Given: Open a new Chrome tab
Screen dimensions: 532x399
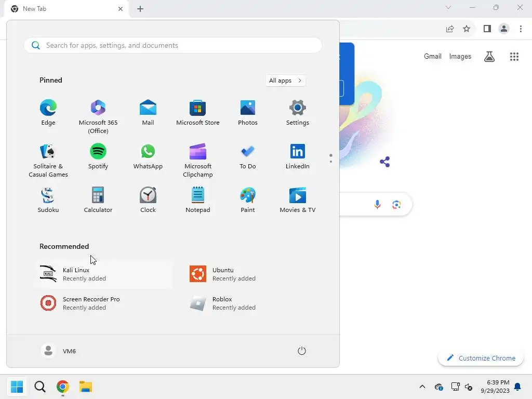Looking at the screenshot, I should click(140, 9).
